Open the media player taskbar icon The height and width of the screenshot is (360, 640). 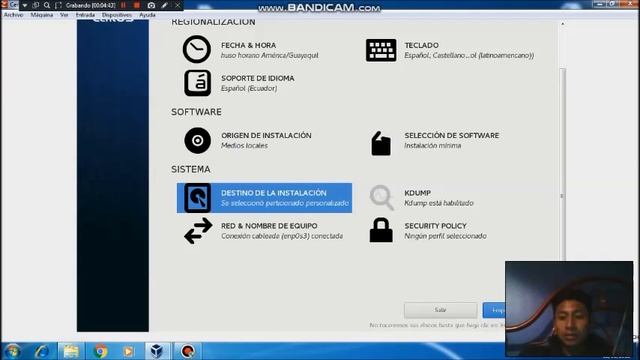click(128, 351)
